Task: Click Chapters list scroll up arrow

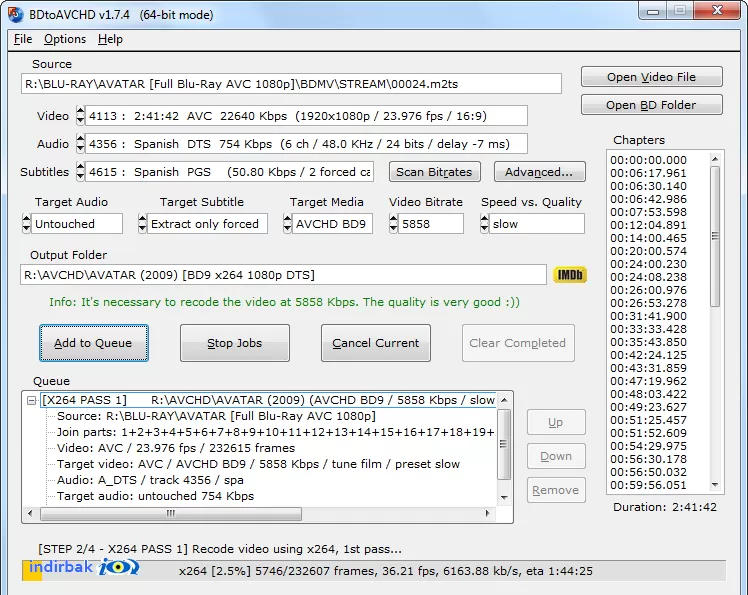Action: click(x=715, y=159)
